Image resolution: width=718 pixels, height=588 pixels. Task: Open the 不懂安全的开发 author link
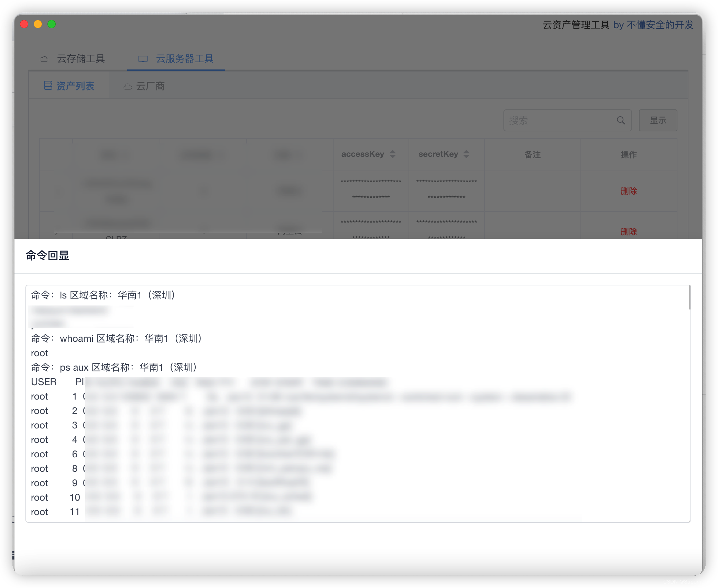click(x=660, y=25)
